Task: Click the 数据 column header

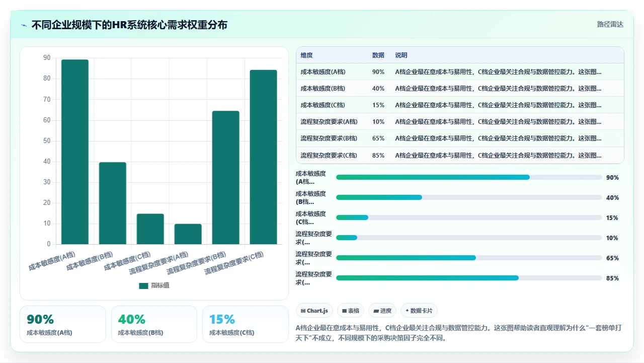Action: [378, 55]
